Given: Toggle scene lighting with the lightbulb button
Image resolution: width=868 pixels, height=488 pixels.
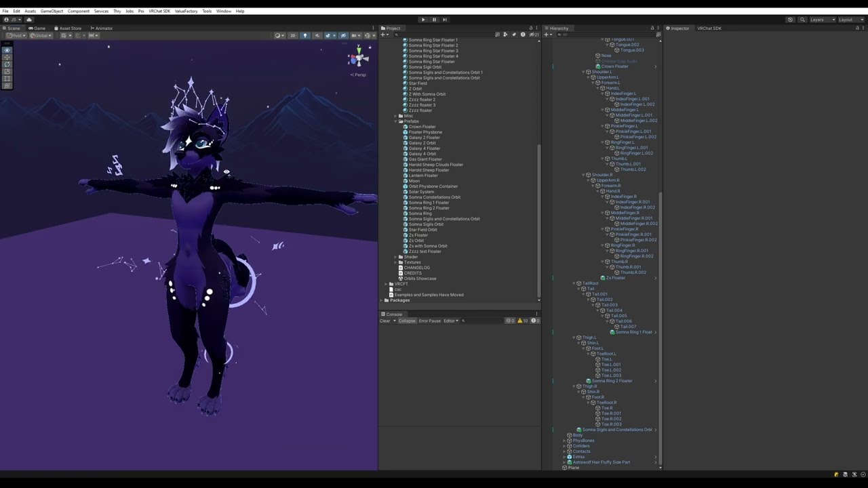Looking at the screenshot, I should [304, 35].
